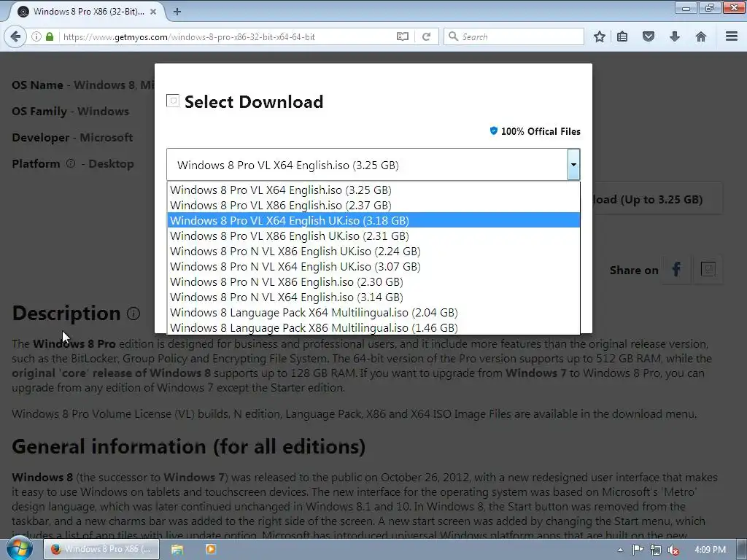Go back with the browser back arrow
The height and width of the screenshot is (560, 747).
click(x=15, y=36)
